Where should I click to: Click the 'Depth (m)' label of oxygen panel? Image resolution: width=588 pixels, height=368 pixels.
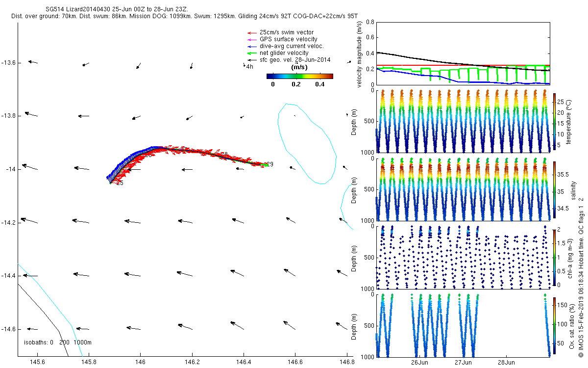point(354,325)
